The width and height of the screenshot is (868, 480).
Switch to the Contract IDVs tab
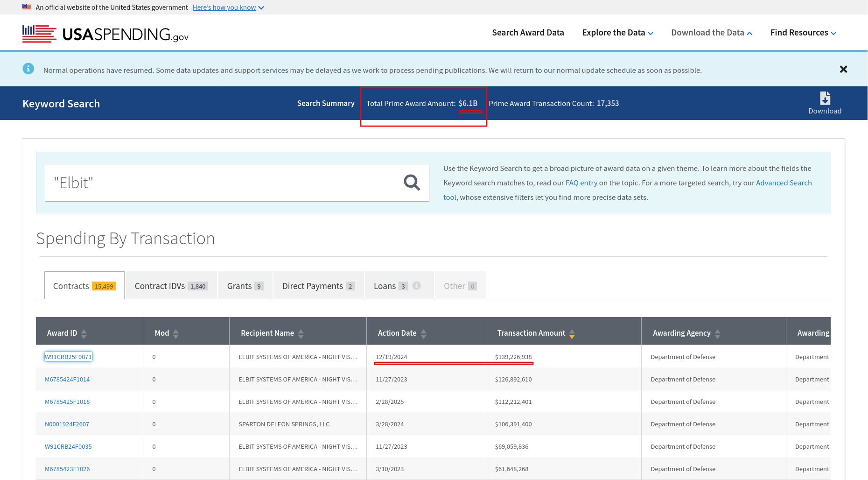tap(171, 286)
